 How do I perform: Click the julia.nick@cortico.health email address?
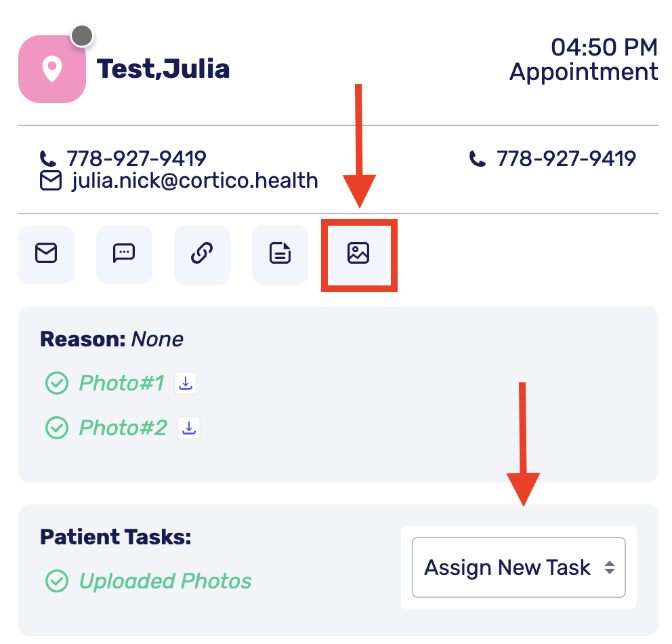point(194,181)
